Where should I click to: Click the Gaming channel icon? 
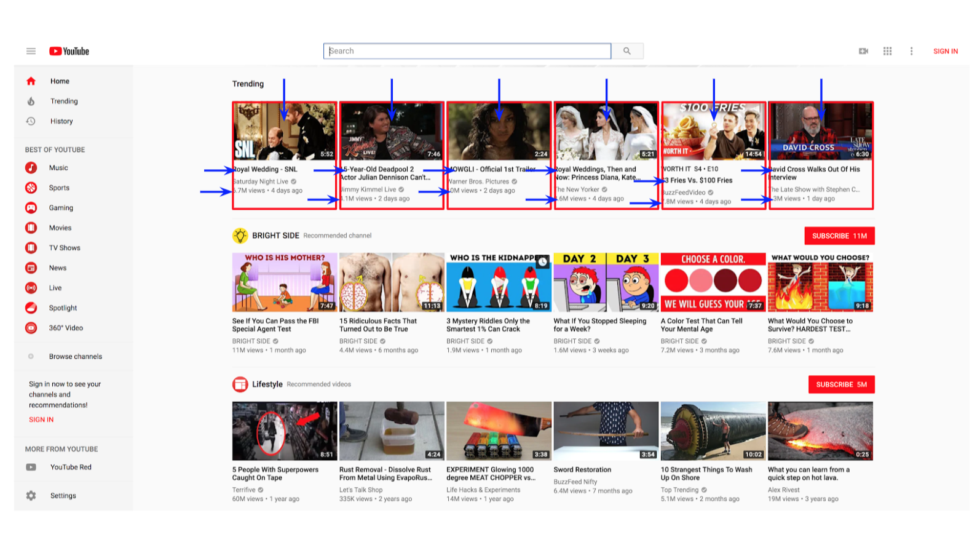[31, 208]
